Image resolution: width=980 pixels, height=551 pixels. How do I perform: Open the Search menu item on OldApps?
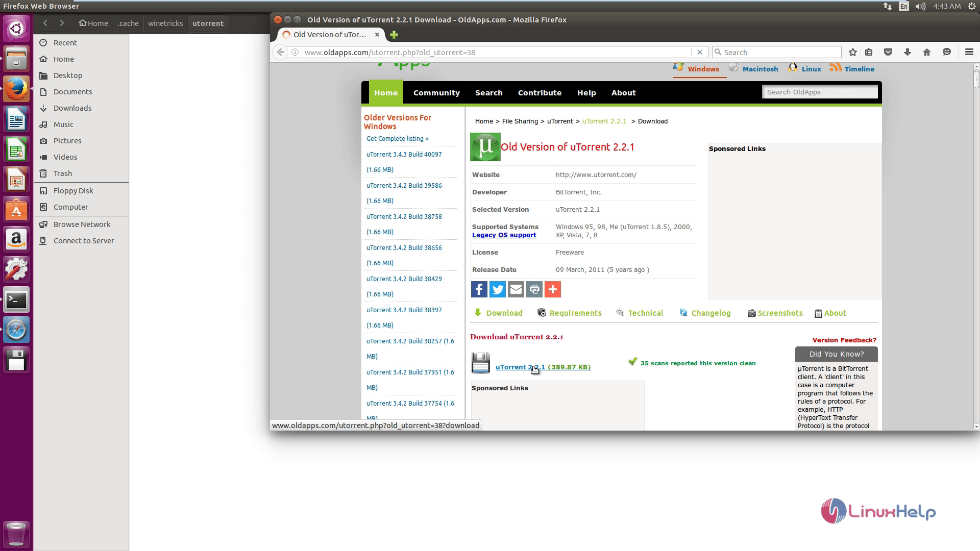click(489, 93)
